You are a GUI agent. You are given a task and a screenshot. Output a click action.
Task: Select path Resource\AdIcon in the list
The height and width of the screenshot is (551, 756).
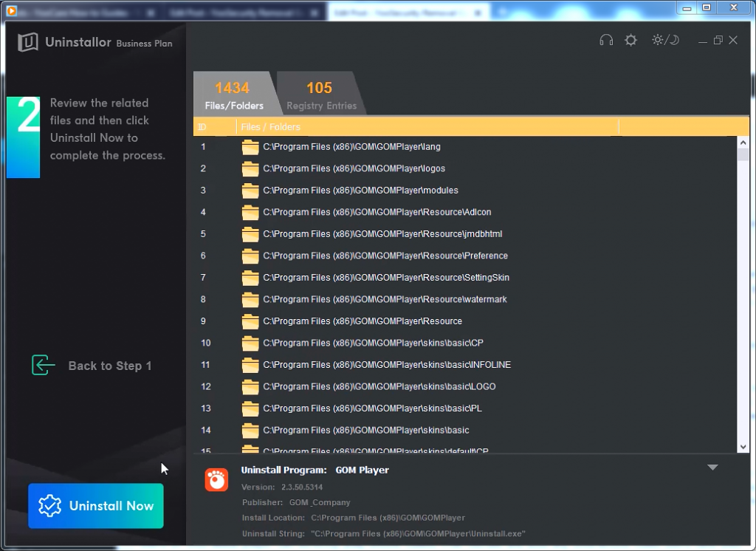(377, 212)
